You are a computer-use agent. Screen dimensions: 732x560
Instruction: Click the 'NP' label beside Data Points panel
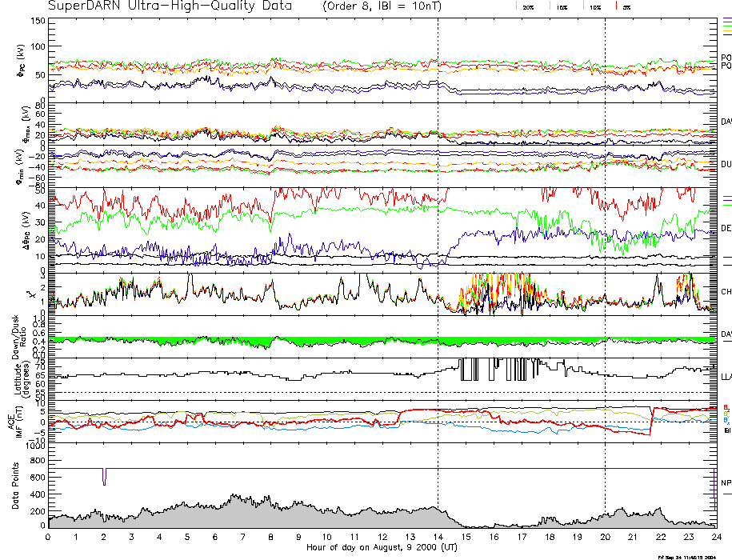click(x=726, y=483)
